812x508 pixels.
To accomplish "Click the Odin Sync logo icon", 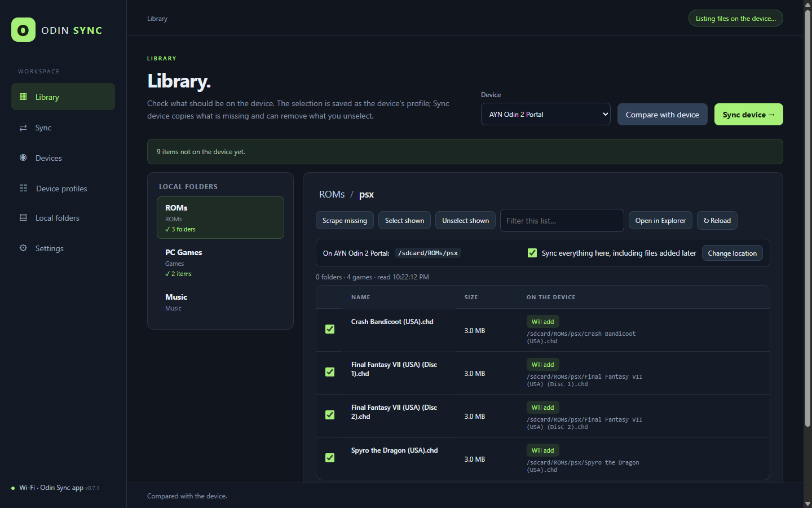I will click(x=23, y=30).
